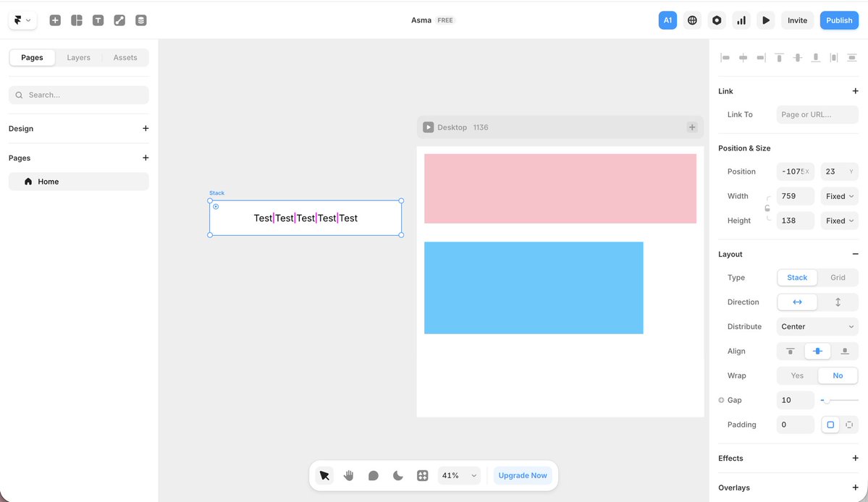868x502 pixels.
Task: Open the circular record settings icon
Action: pyautogui.click(x=717, y=20)
